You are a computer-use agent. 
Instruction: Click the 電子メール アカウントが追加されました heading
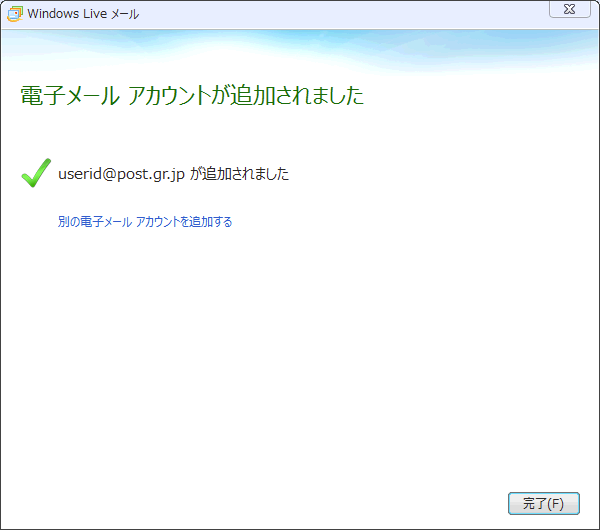click(x=192, y=96)
